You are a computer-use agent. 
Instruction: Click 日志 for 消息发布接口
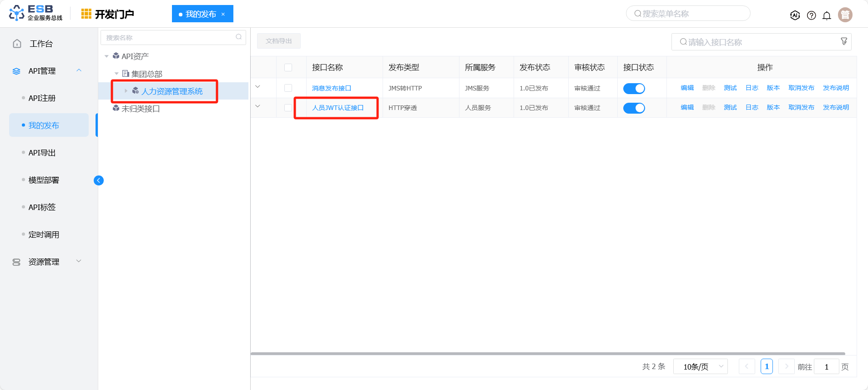[x=752, y=88]
